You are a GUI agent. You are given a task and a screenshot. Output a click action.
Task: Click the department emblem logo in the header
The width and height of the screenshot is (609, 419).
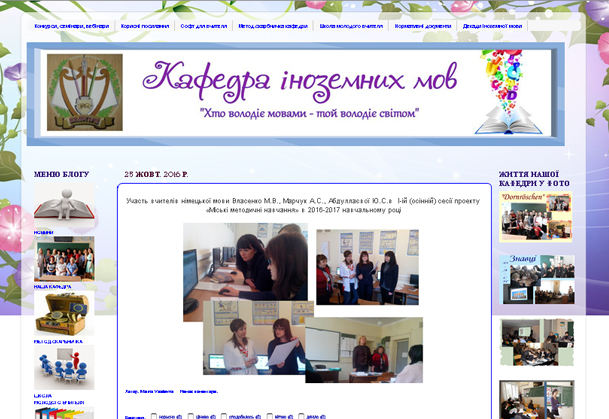[x=85, y=93]
